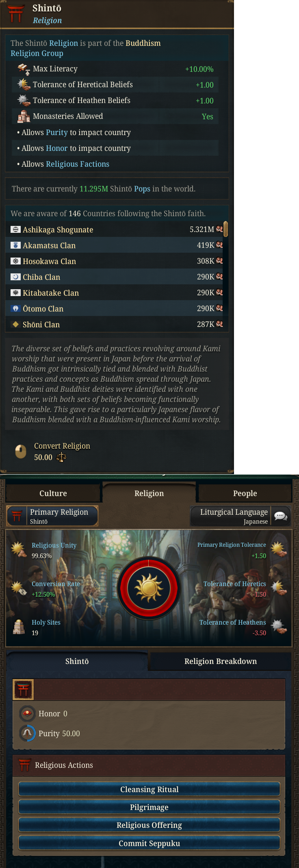Click the Monasteries Allowed building icon
This screenshot has width=299, height=868.
click(24, 116)
